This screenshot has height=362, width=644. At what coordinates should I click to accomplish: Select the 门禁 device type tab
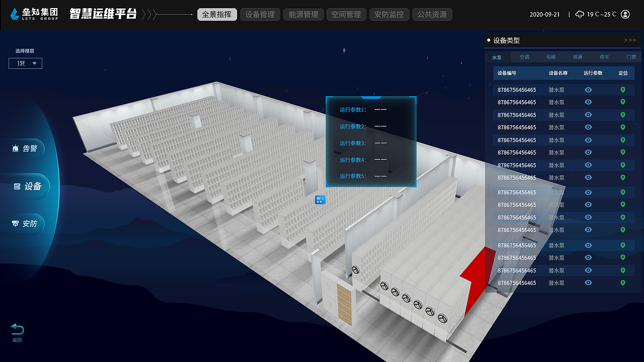click(x=631, y=57)
